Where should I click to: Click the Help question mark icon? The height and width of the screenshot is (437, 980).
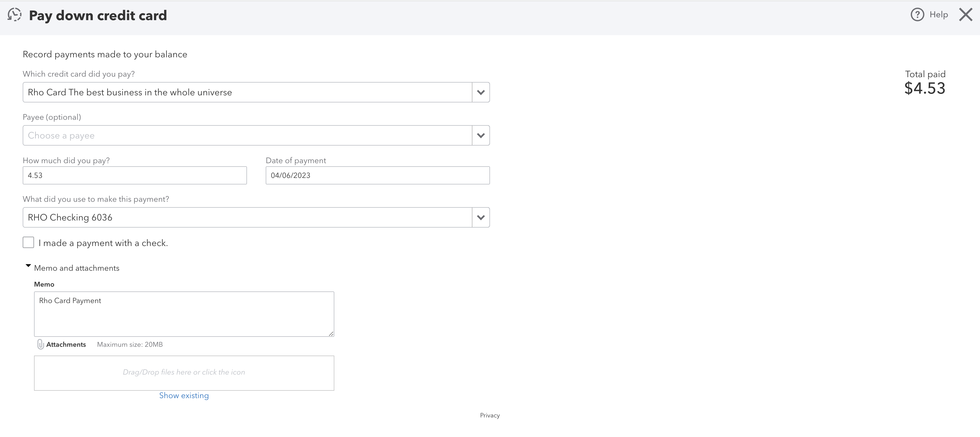click(917, 15)
